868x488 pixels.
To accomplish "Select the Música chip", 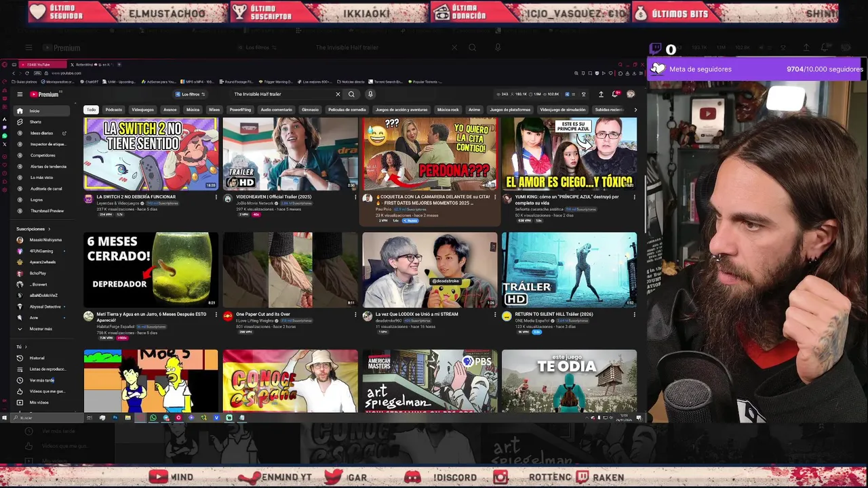I will point(193,110).
